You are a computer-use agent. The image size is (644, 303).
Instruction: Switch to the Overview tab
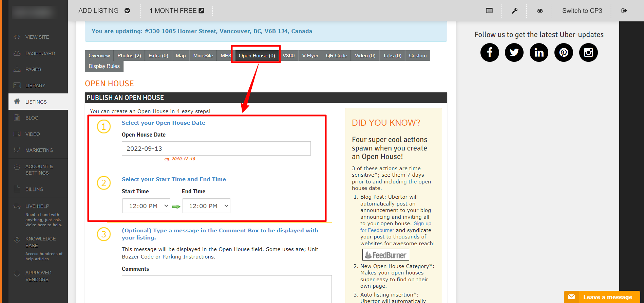click(99, 56)
